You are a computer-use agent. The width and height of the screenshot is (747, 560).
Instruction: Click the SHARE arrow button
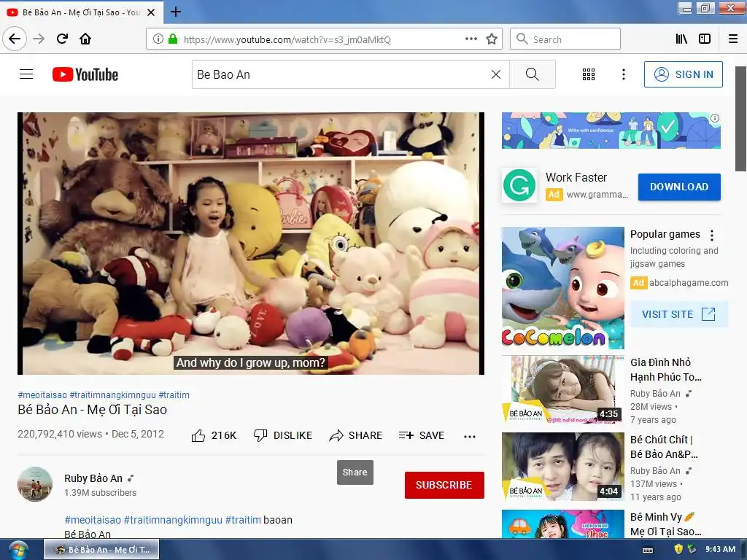(x=356, y=435)
